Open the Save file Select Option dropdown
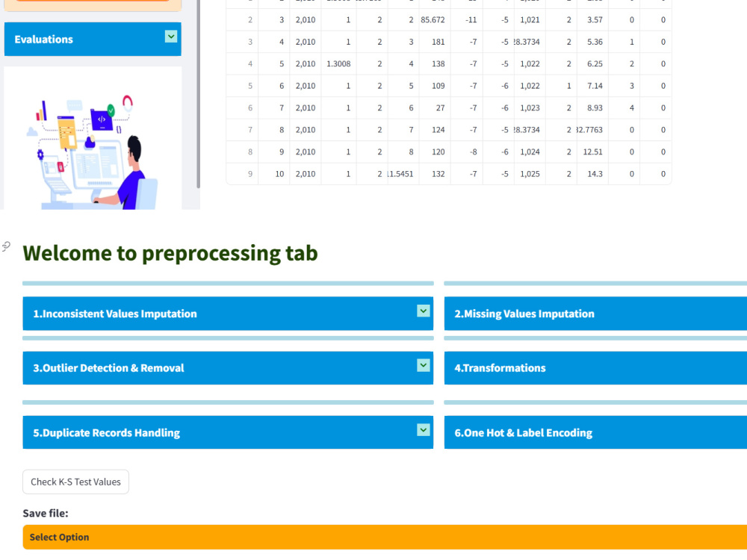The height and width of the screenshot is (560, 747). tap(385, 537)
